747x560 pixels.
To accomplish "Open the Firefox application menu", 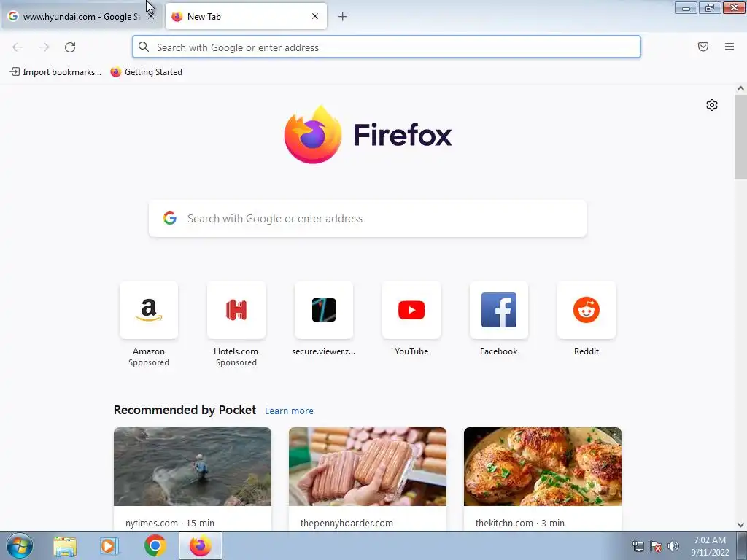I will [729, 47].
